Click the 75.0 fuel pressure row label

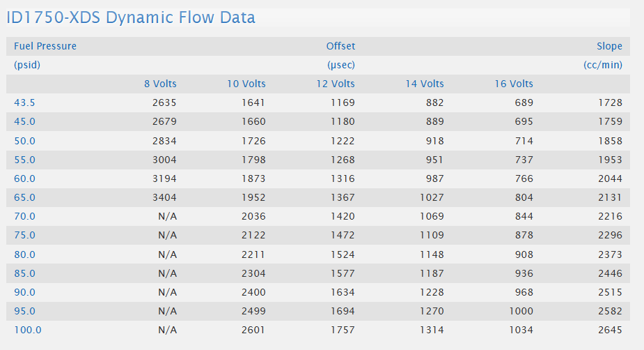pos(24,235)
